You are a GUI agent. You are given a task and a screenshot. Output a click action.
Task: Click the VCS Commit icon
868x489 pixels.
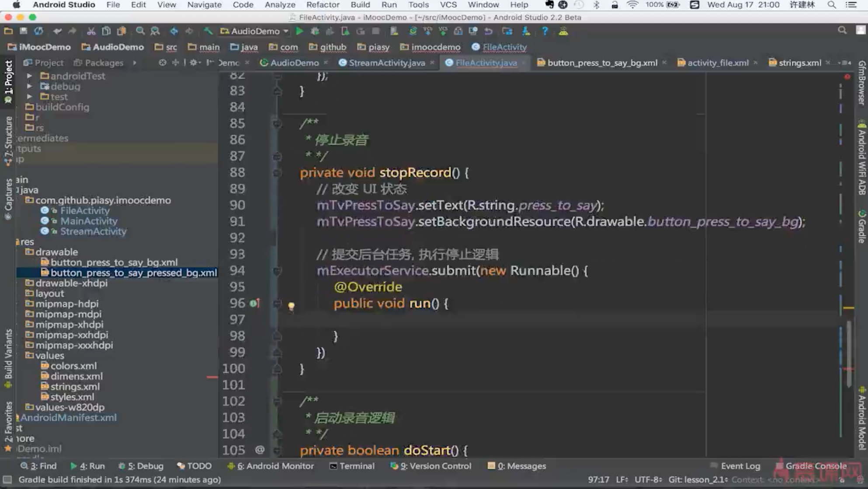pos(443,31)
